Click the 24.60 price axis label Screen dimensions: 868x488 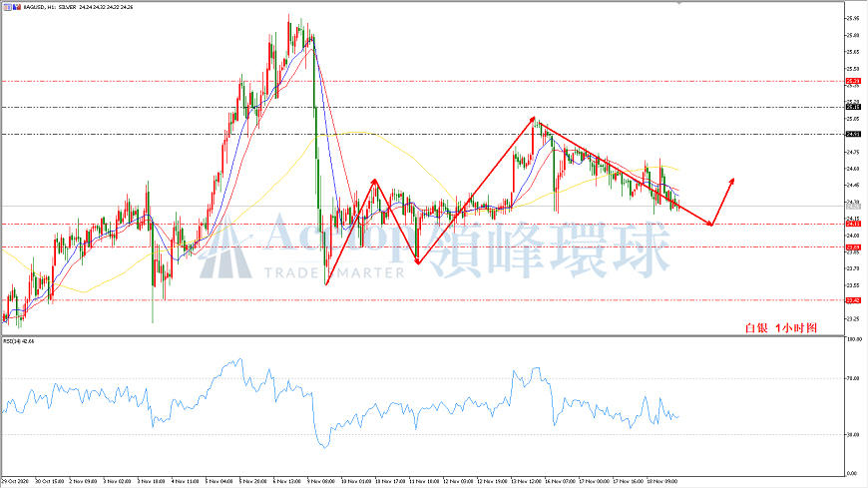(853, 169)
